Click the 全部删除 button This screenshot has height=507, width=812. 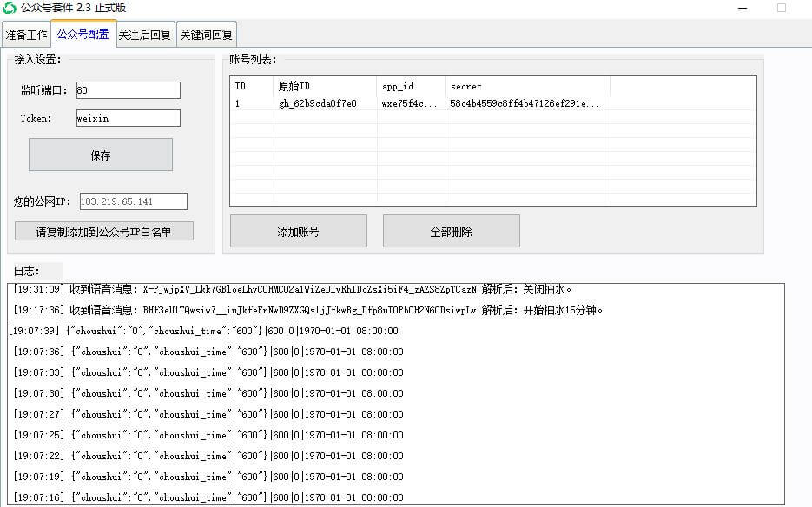(451, 230)
